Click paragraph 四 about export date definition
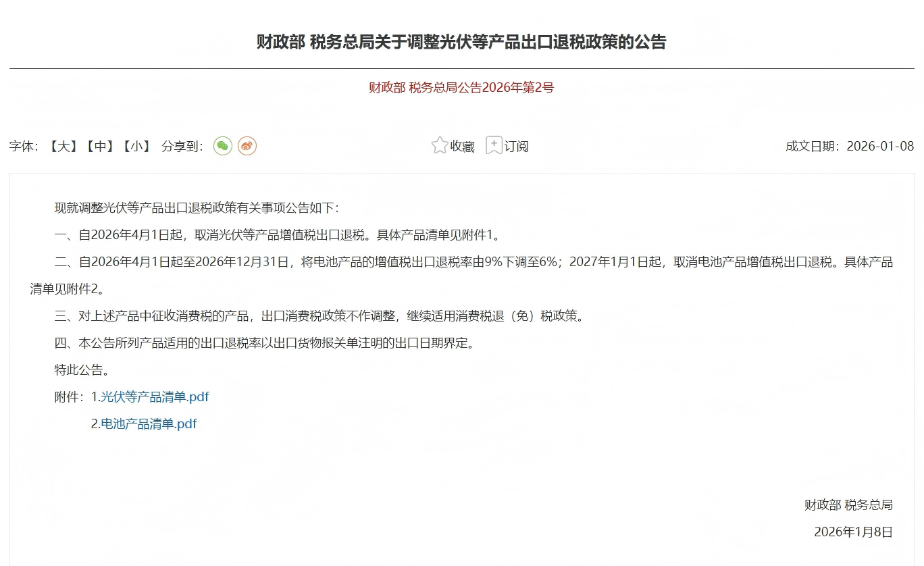The height and width of the screenshot is (566, 924). coord(265,343)
